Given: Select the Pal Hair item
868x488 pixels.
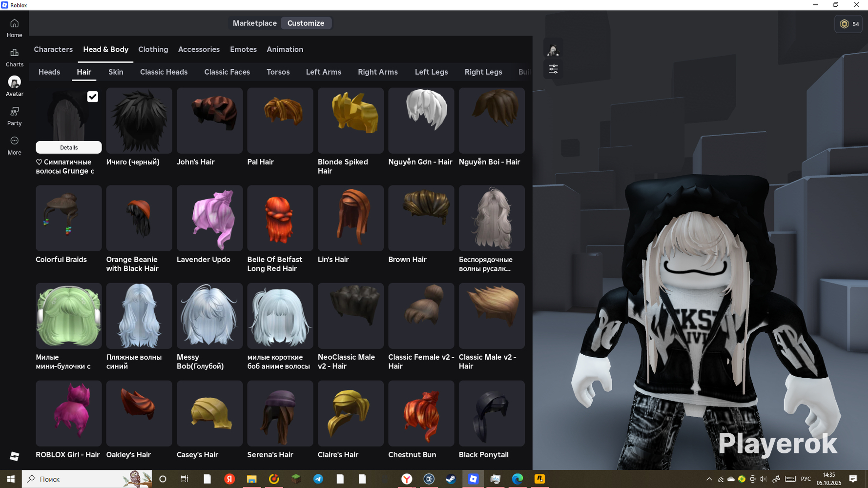Looking at the screenshot, I should tap(280, 121).
